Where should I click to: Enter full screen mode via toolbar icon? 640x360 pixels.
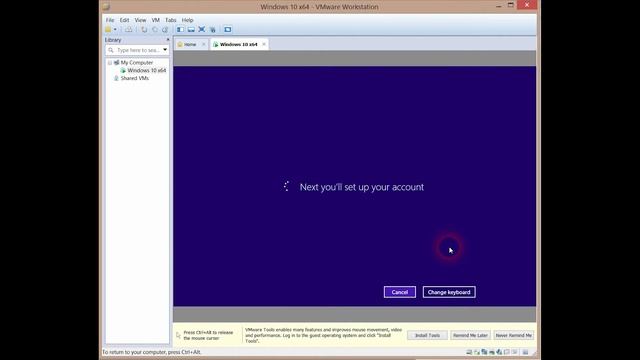tap(202, 29)
